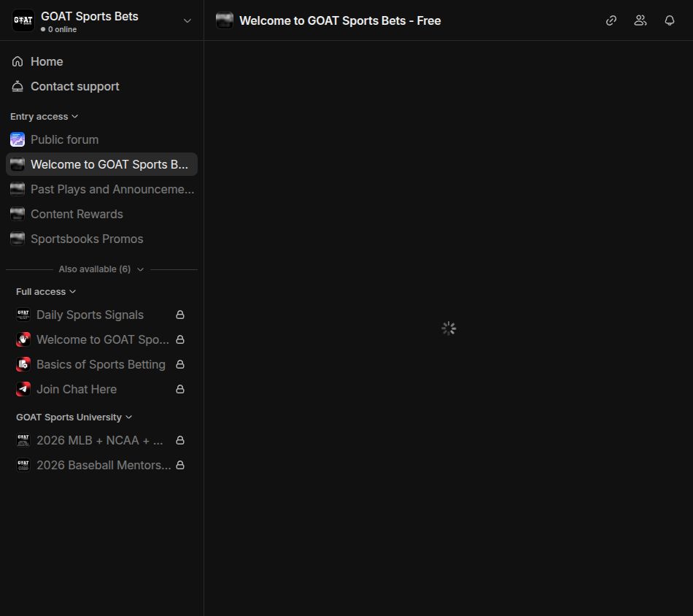This screenshot has width=693, height=616.
Task: Click lock icon beside Daily Sports Signals
Action: coord(180,315)
